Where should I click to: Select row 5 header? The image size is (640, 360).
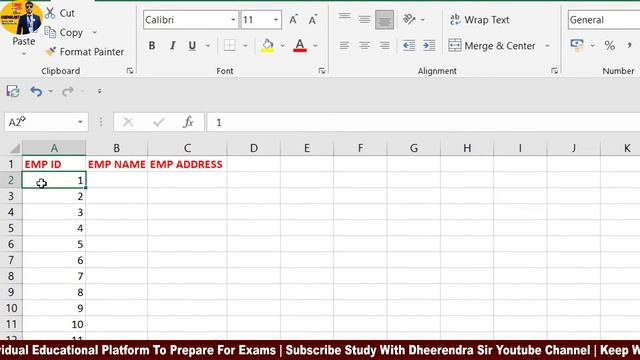pos(11,228)
